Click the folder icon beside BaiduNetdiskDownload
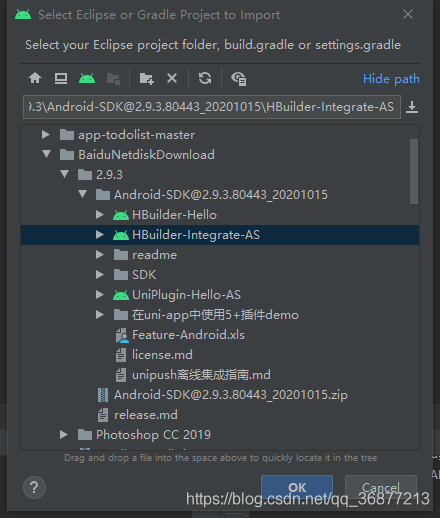 click(67, 155)
